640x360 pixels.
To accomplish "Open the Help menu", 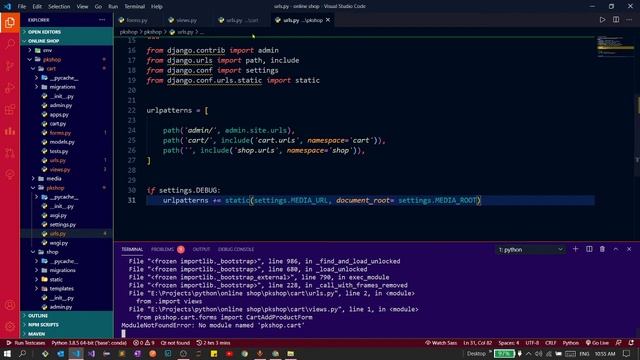I will point(157,7).
